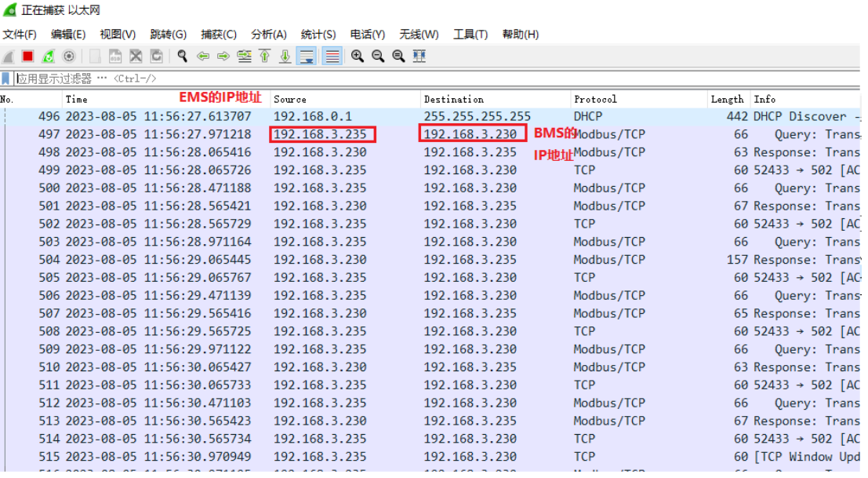Restart the current capture with green fin icon
The image size is (868, 478).
(x=48, y=56)
